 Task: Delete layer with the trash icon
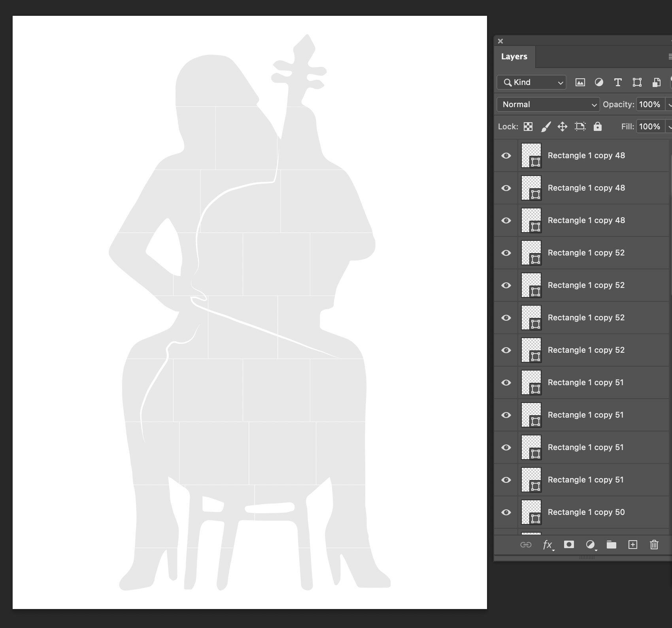click(x=654, y=545)
